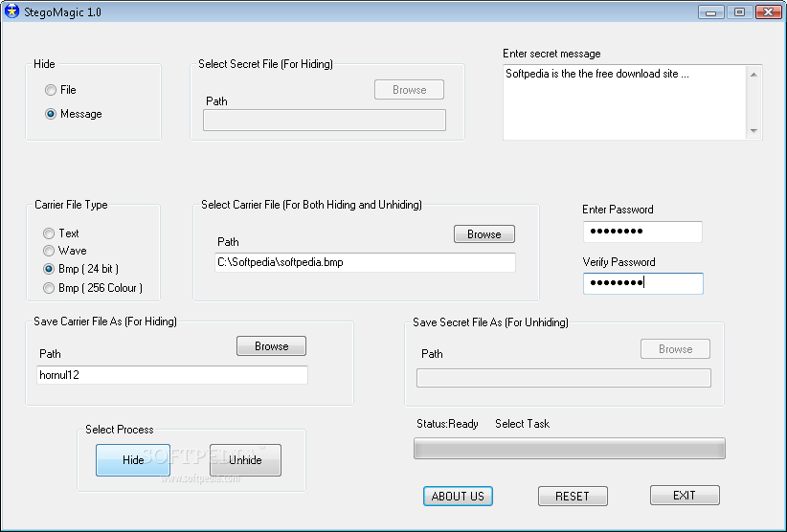
Task: Click the secret message scrollbar up arrow
Action: 753,75
